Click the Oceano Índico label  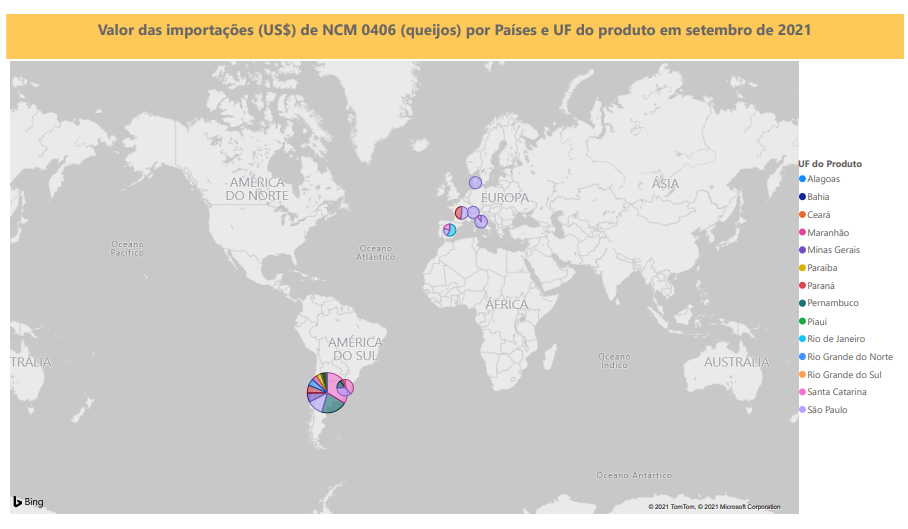pos(614,361)
